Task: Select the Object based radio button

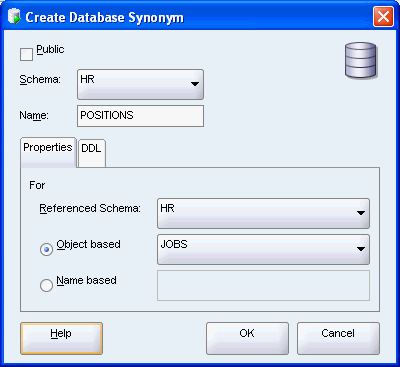Action: point(46,249)
